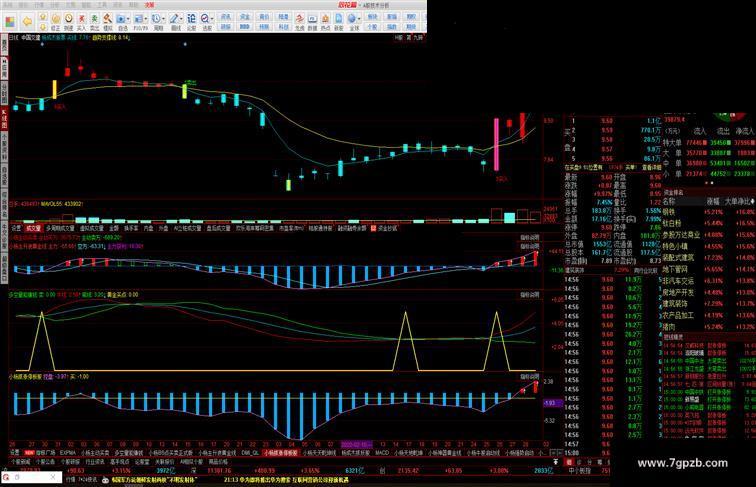Expand the 选股 screener dropdown arrow
756x487 pixels.
coord(213,19)
